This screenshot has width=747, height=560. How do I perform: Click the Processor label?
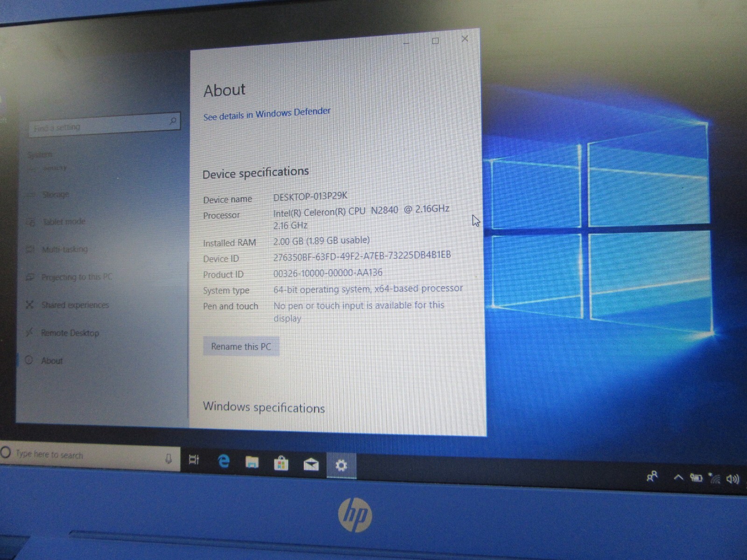coord(221,215)
